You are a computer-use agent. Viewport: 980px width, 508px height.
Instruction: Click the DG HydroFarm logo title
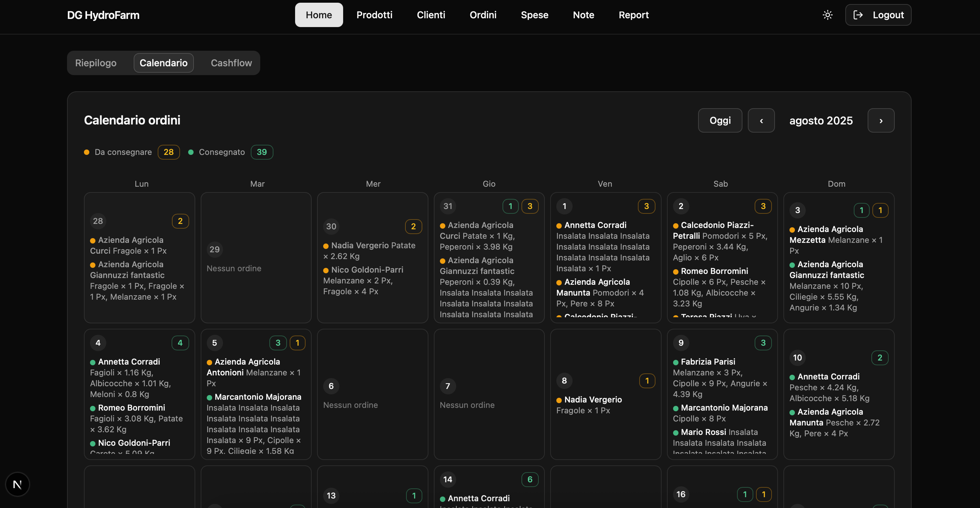pos(103,15)
